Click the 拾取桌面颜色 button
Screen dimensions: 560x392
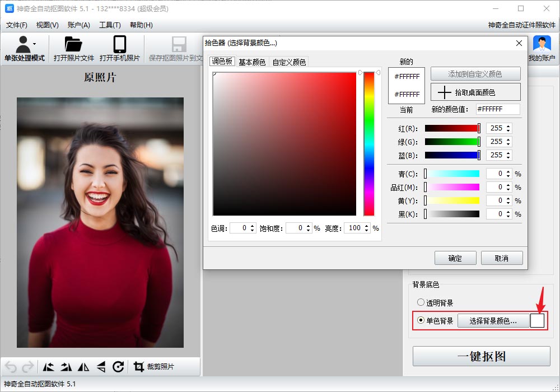pyautogui.click(x=475, y=92)
